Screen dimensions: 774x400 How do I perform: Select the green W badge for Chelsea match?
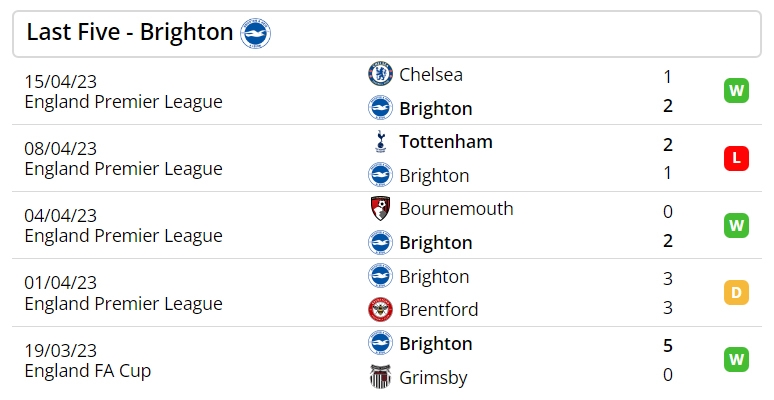pos(736,91)
